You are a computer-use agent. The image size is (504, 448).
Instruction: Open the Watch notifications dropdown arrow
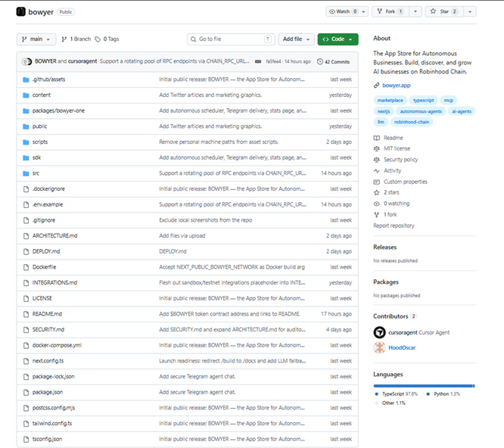point(363,11)
